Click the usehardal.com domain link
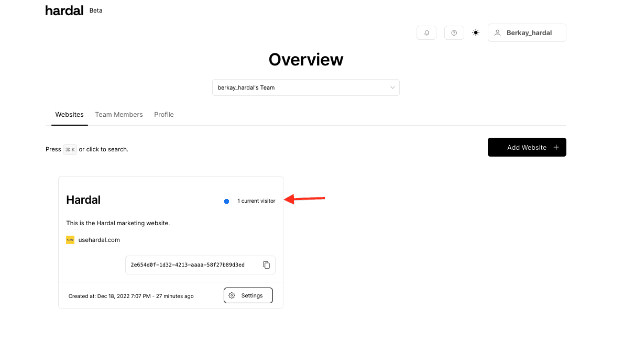624x364 pixels. point(99,240)
